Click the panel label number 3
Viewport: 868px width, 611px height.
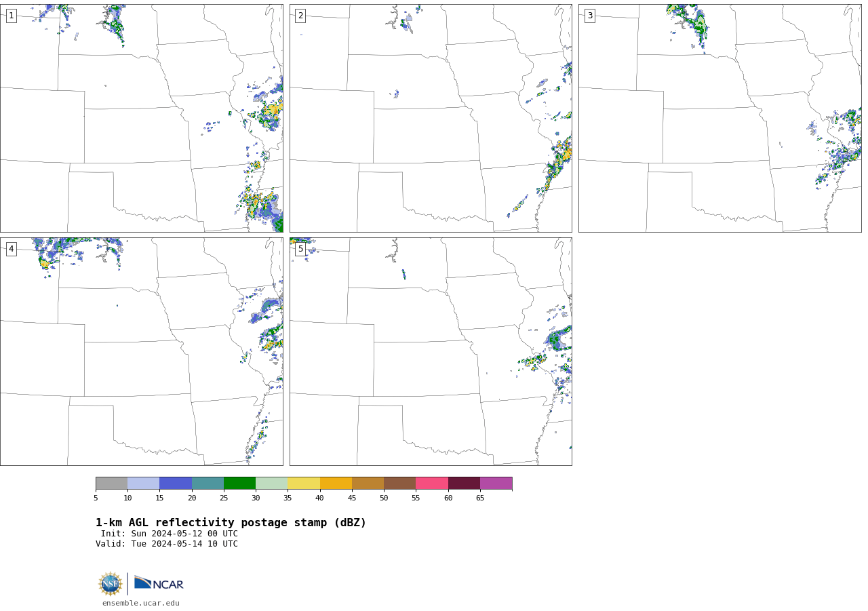coord(589,16)
